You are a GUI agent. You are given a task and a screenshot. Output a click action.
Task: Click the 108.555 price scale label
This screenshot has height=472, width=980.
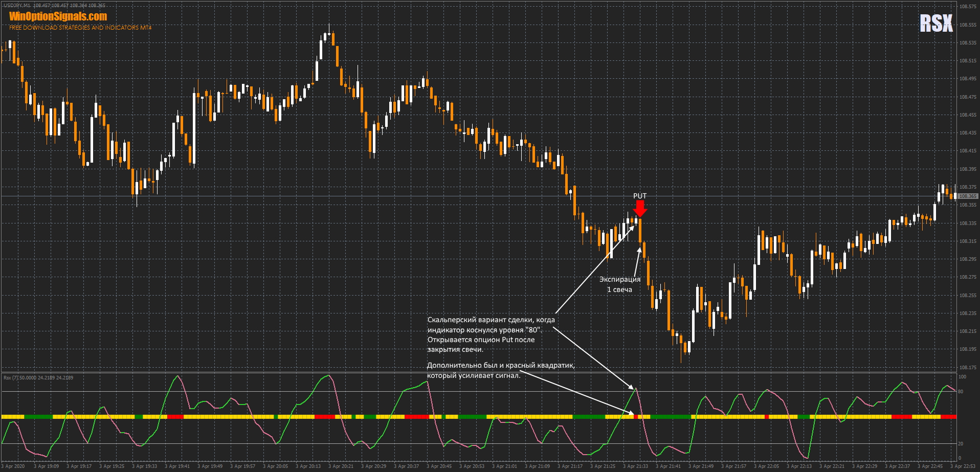[x=968, y=25]
